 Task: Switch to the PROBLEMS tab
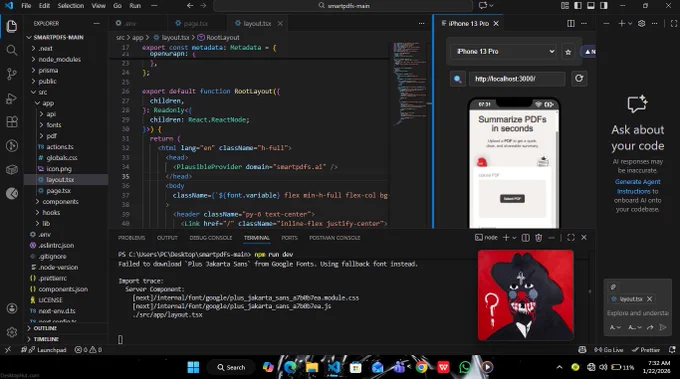coord(131,238)
